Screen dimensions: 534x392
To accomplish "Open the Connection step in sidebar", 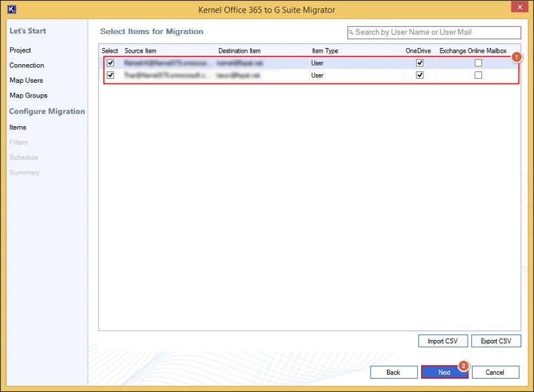I will point(27,65).
